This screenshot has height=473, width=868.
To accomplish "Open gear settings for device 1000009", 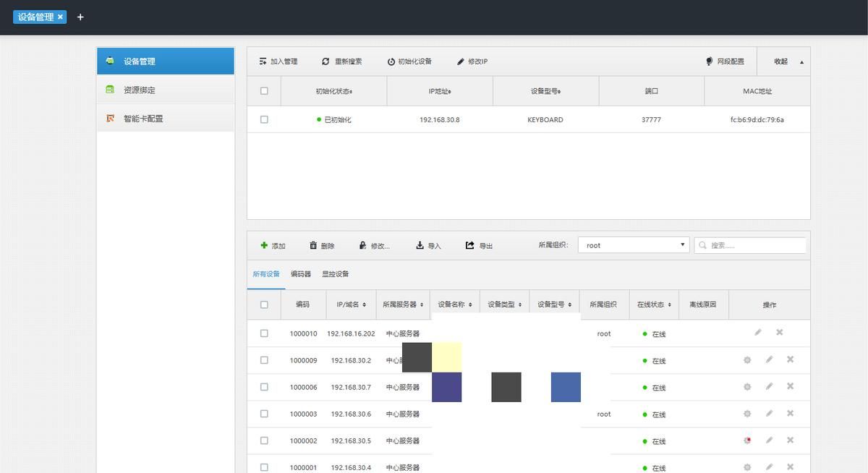I will pyautogui.click(x=747, y=359).
